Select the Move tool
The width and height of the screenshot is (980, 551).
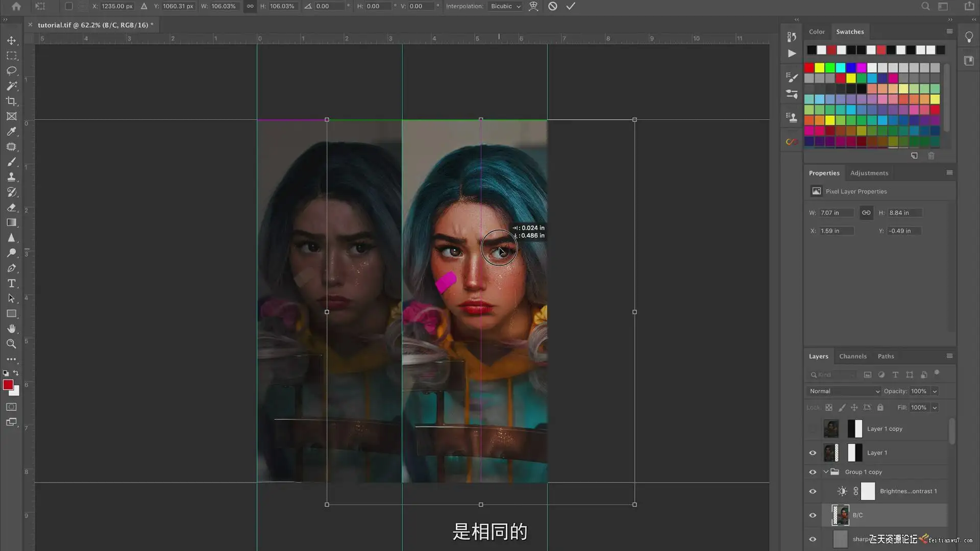click(11, 40)
